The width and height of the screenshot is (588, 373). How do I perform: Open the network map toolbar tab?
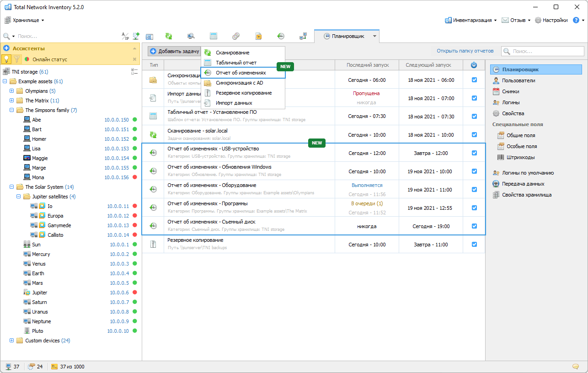303,36
